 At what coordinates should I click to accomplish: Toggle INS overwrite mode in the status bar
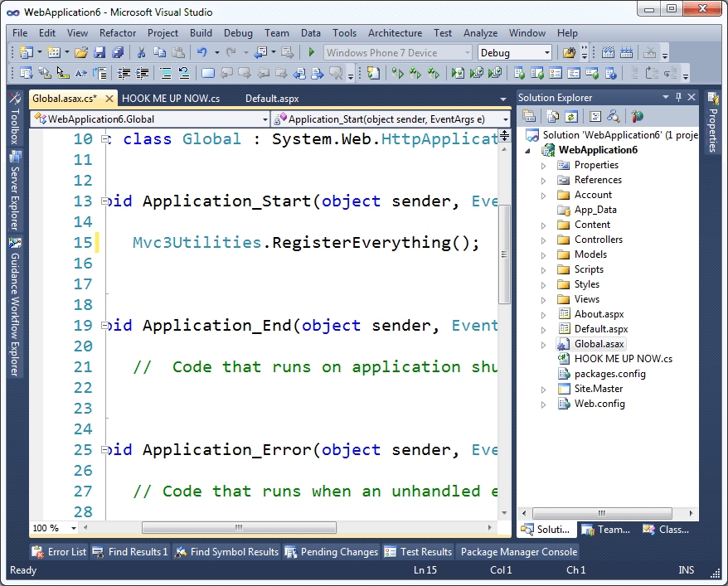[x=686, y=570]
